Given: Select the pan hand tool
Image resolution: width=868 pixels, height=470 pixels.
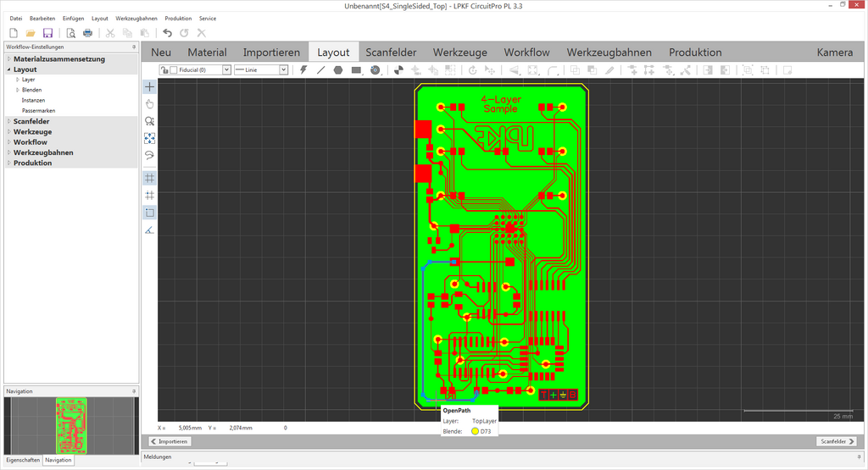Looking at the screenshot, I should click(x=150, y=104).
